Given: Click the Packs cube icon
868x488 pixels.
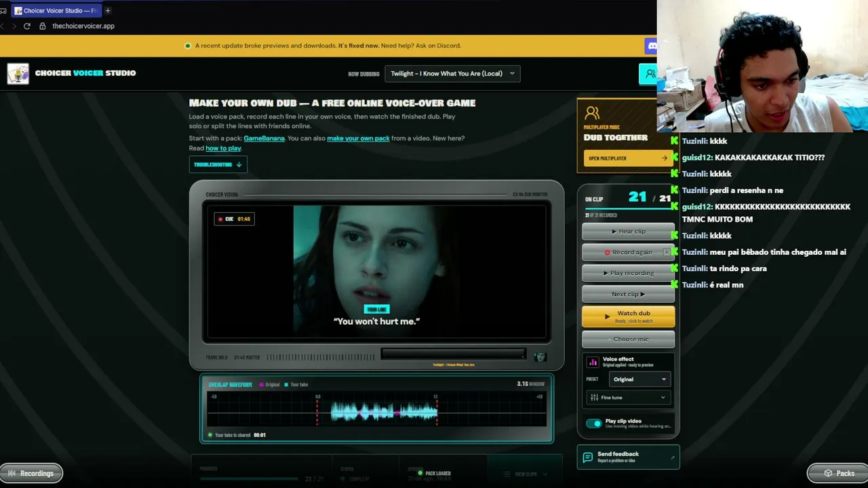Looking at the screenshot, I should (828, 473).
